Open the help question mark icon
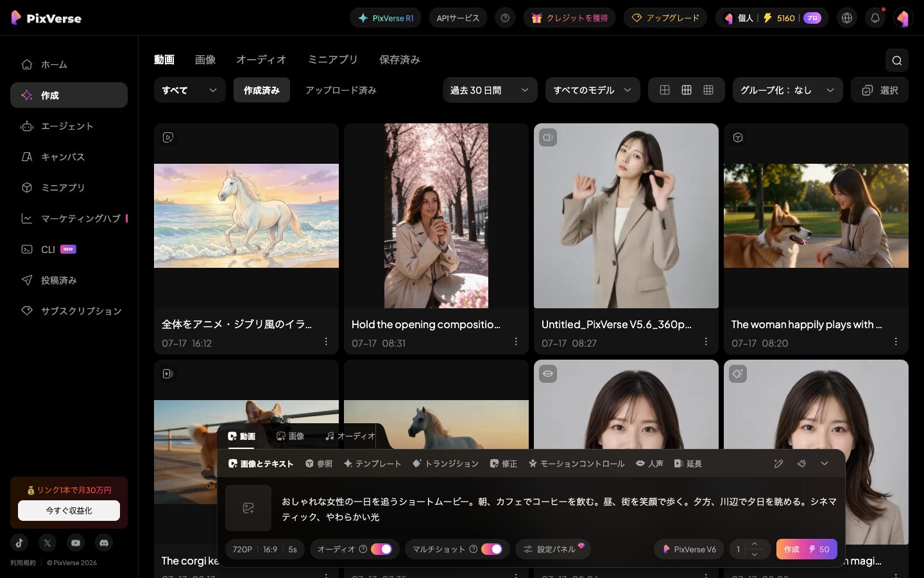924x578 pixels. pos(505,18)
